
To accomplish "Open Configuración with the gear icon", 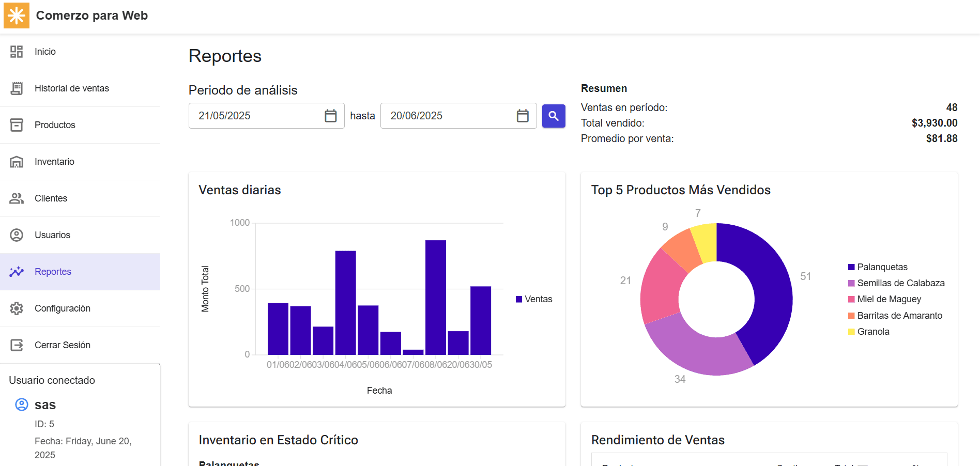I will 17,308.
